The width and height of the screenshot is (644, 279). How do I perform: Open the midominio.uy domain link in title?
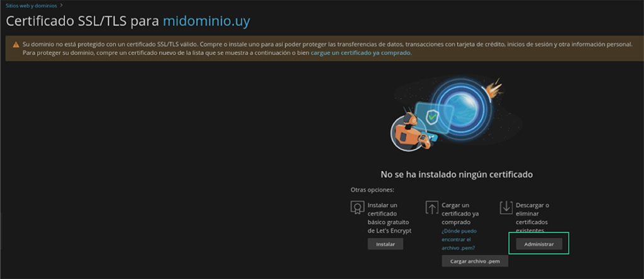click(x=206, y=21)
